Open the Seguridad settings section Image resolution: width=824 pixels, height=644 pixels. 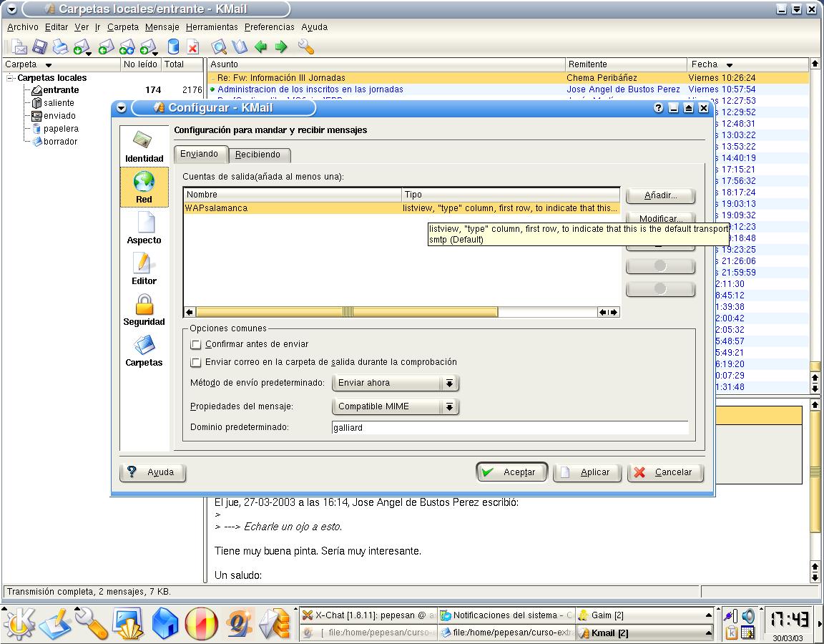pos(144,310)
